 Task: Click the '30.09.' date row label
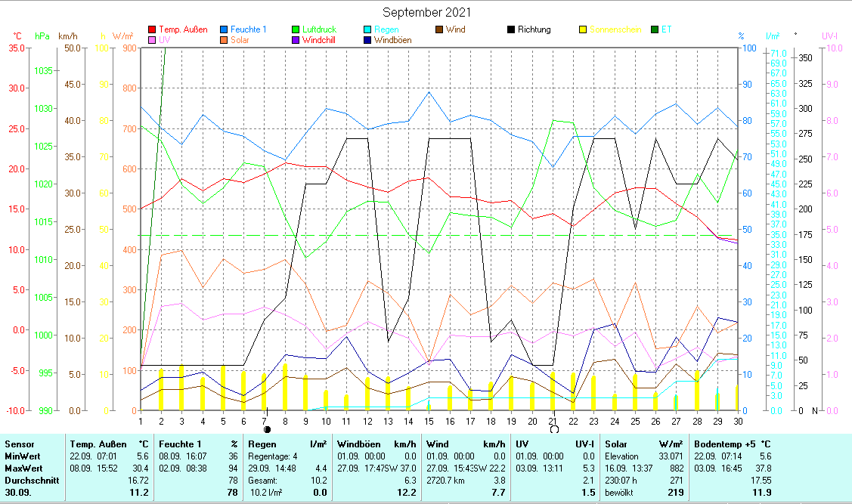pos(18,493)
